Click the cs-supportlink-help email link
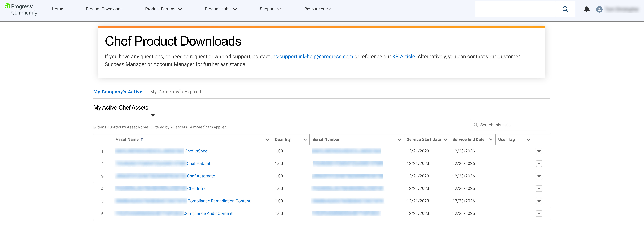644x245 pixels. (x=312, y=57)
